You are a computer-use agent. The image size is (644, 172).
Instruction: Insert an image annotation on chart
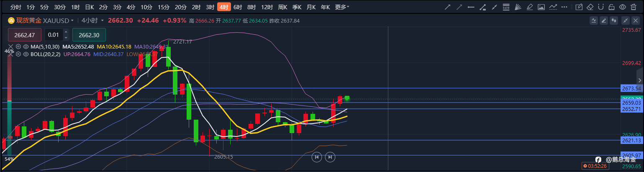pyautogui.click(x=541, y=7)
